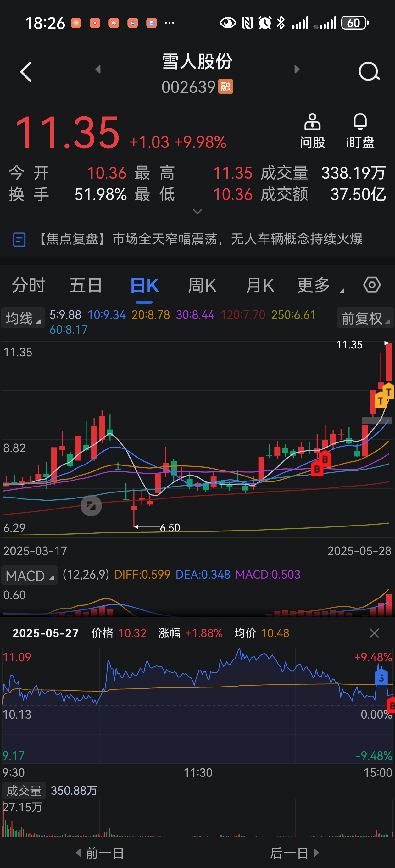
Task: Tap the lower red B marker on chart
Action: 317,469
